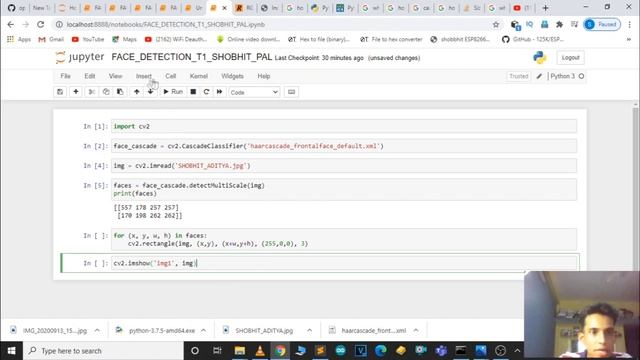Click the localhost address bar
The image size is (640, 360).
point(273,24)
